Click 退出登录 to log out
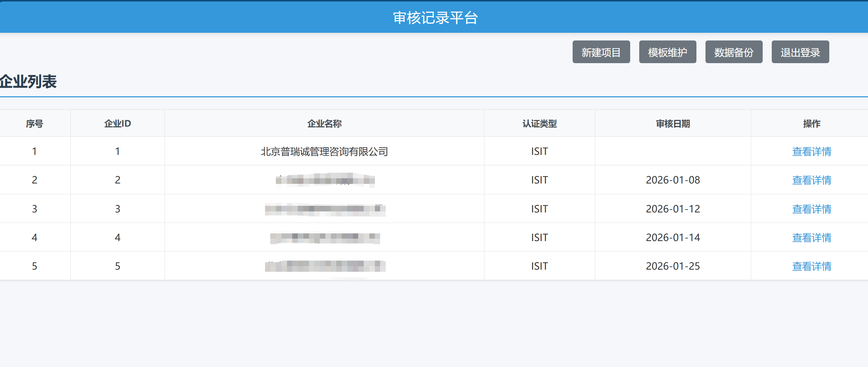This screenshot has height=367, width=868. point(800,52)
